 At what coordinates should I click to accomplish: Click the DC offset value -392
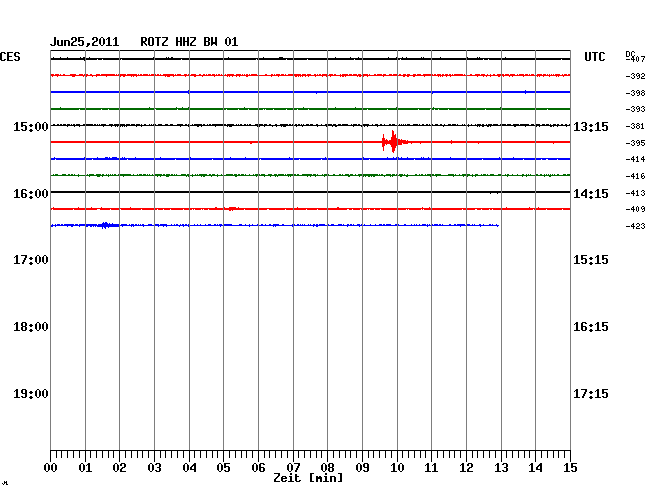coord(635,76)
